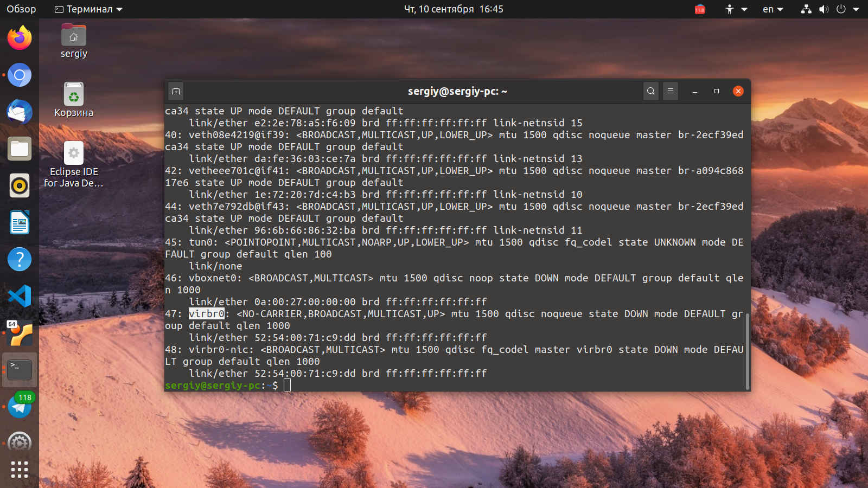Open Firefox from the dock
This screenshot has height=488, width=868.
20,38
